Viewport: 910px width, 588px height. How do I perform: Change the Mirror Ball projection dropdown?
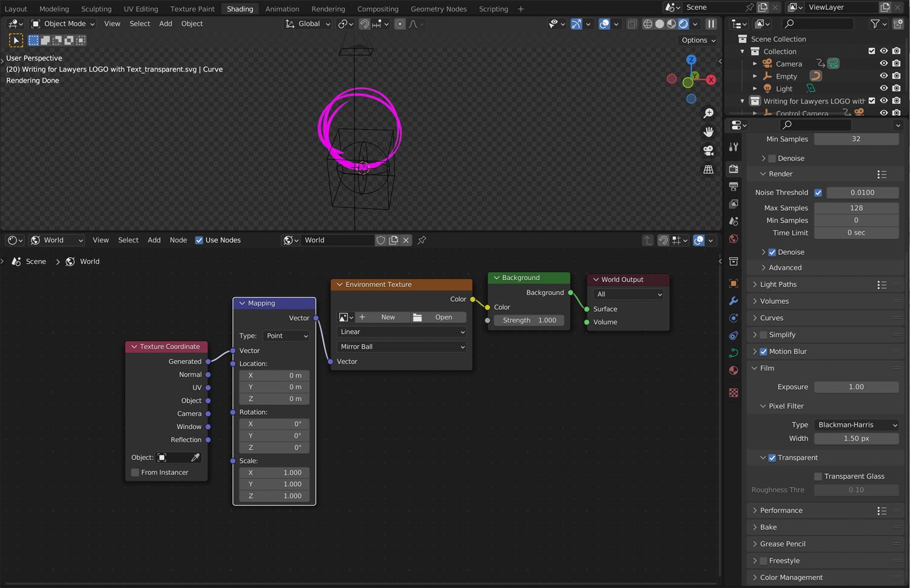pyautogui.click(x=401, y=346)
